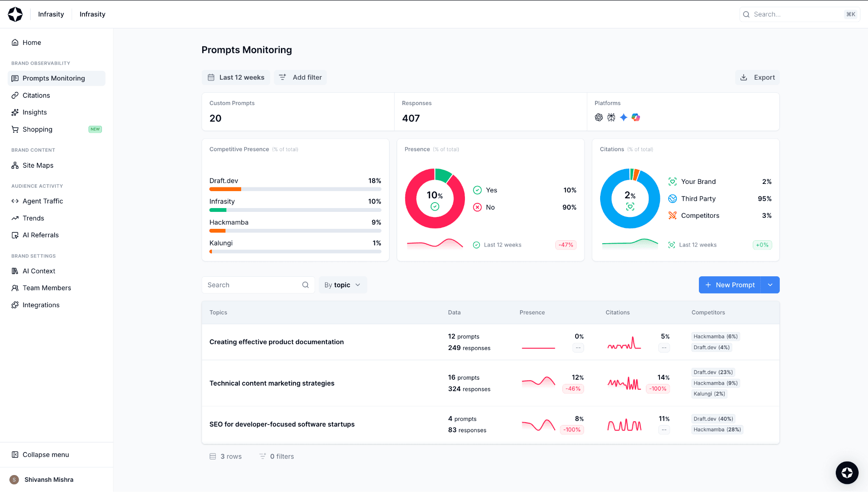The image size is (868, 492).
Task: Focus the topics Search input field
Action: pyautogui.click(x=258, y=285)
